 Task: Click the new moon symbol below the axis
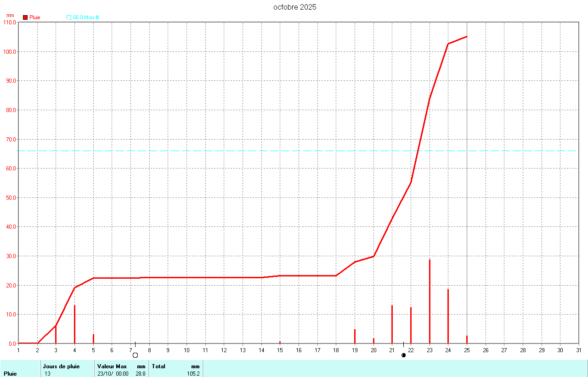pyautogui.click(x=403, y=355)
